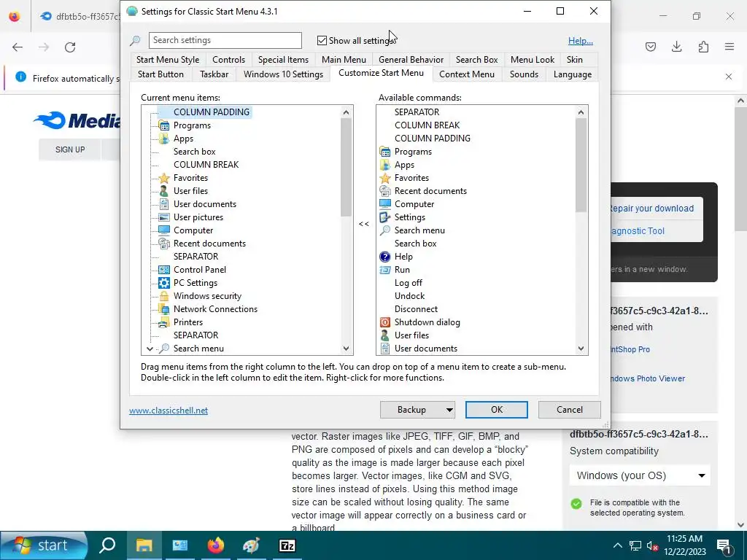Dismiss the Firefox notification bar close button

point(729,77)
